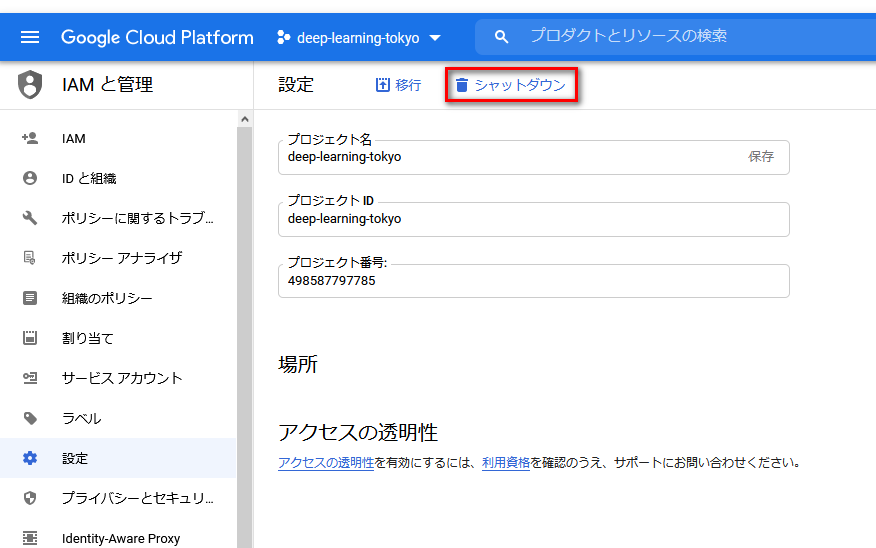The image size is (876, 548).
Task: Select 設定 in the sidebar
Action: (x=118, y=458)
